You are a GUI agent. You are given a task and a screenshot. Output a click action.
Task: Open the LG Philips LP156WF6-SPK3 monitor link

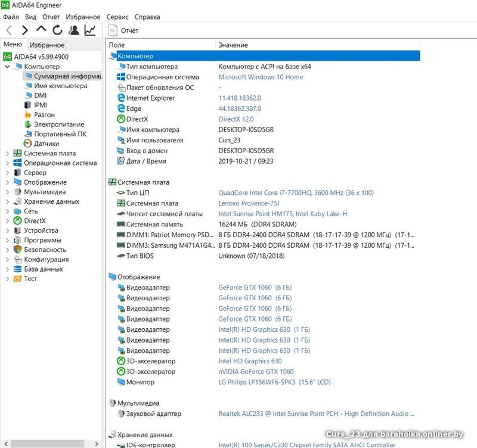pyautogui.click(x=274, y=382)
